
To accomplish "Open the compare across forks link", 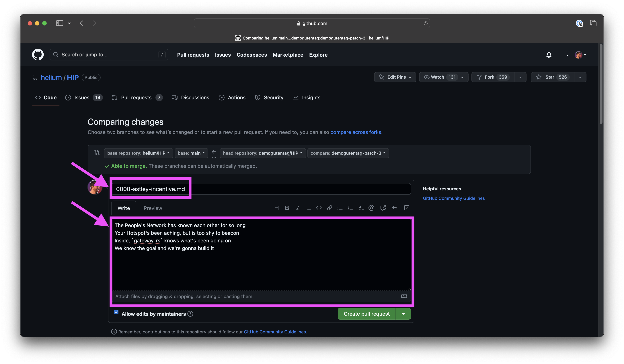I will (356, 132).
